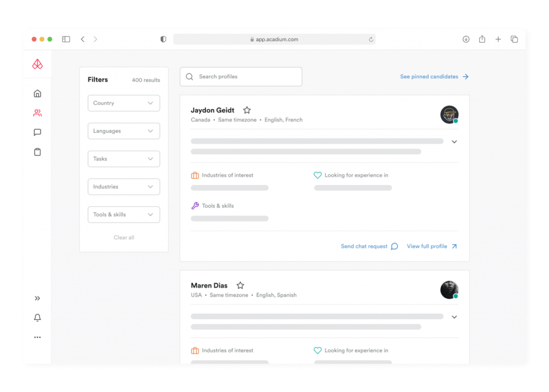Open See pinned candidates link
The width and height of the screenshot is (549, 392).
pyautogui.click(x=434, y=76)
